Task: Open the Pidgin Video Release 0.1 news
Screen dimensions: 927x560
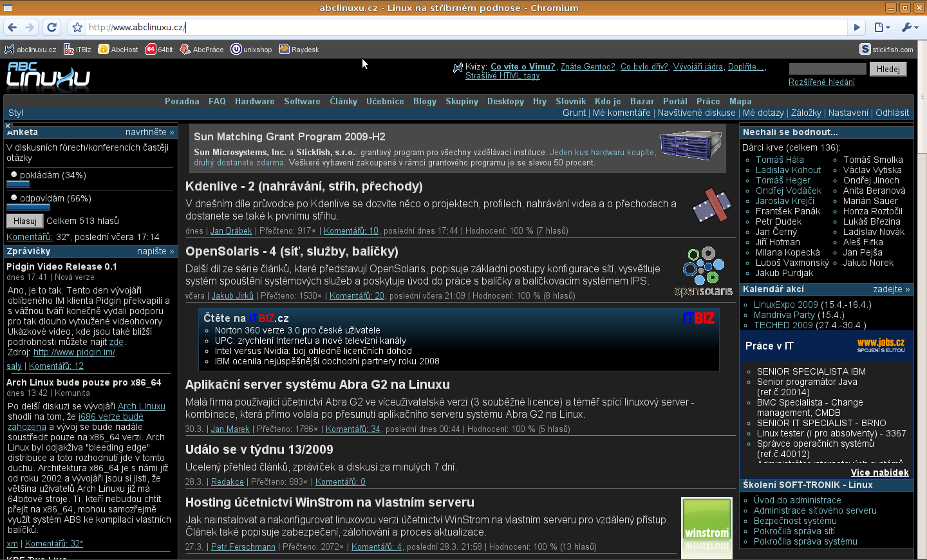Action: tap(62, 266)
